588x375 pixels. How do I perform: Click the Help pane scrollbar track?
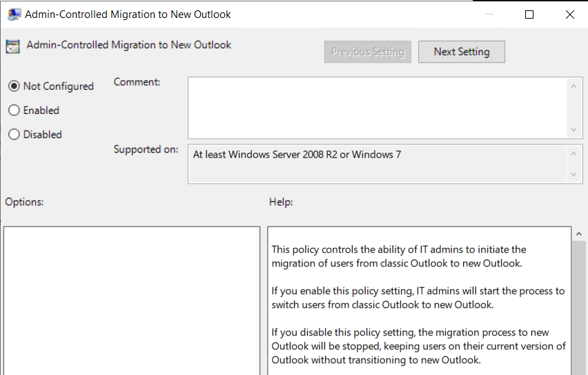(578, 308)
